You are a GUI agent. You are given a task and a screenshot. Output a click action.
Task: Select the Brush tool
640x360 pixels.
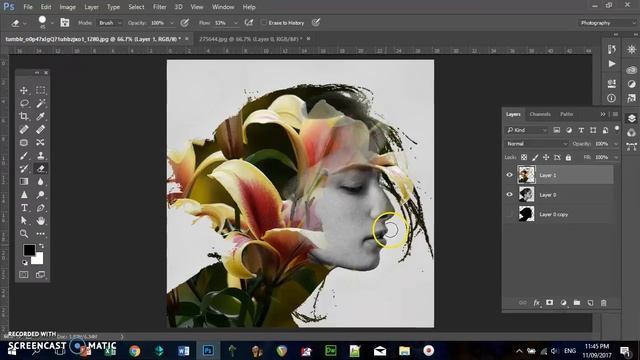point(24,156)
